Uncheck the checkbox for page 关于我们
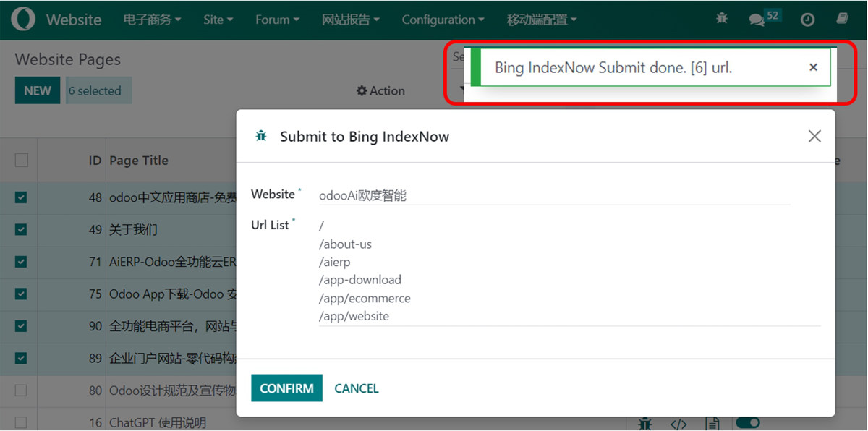The width and height of the screenshot is (868, 431). [21, 229]
